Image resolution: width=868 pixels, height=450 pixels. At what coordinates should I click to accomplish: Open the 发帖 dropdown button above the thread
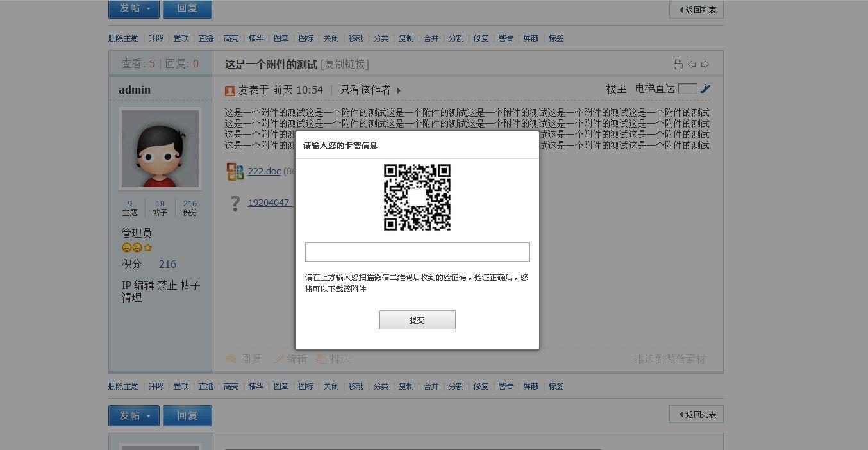[x=134, y=8]
